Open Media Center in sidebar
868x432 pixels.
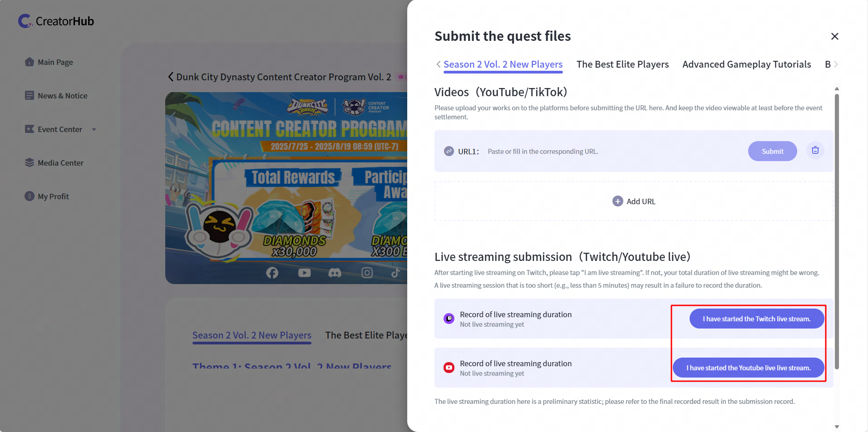click(x=60, y=163)
